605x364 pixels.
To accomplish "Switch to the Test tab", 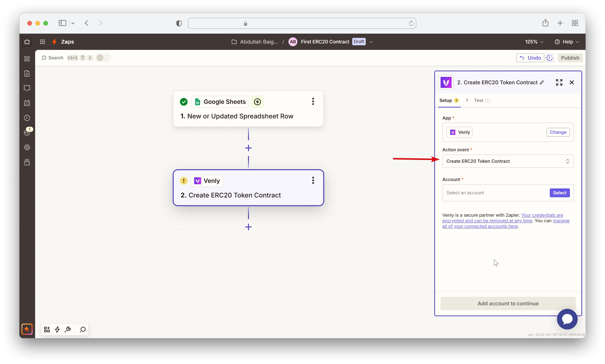I will click(x=479, y=101).
